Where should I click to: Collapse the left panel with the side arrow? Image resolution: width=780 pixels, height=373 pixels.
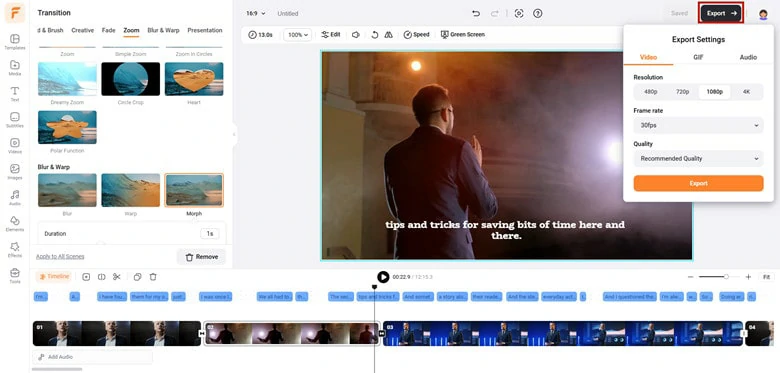click(234, 134)
